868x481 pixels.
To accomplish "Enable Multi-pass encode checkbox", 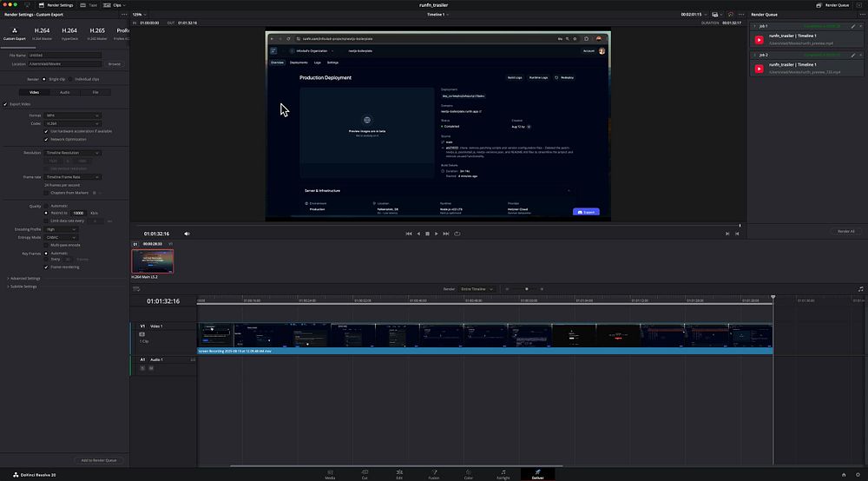I will (46, 245).
